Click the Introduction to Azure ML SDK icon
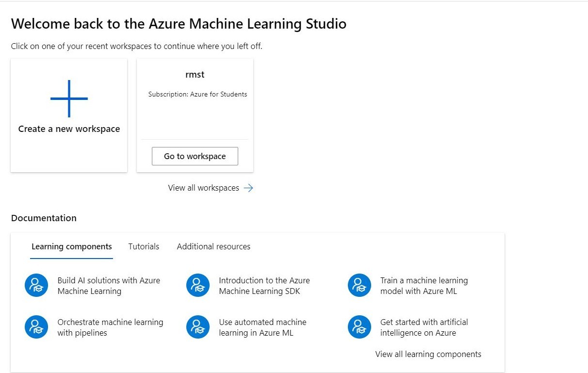This screenshot has width=588, height=373. coord(198,285)
